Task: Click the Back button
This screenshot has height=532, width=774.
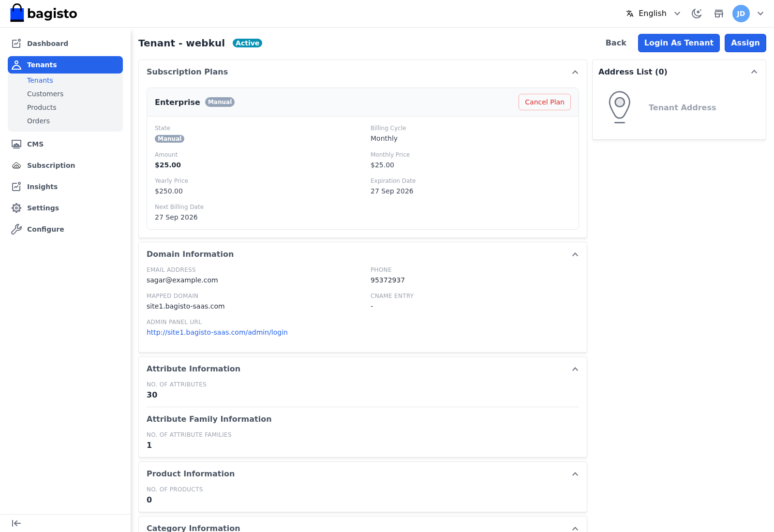Action: pos(616,43)
